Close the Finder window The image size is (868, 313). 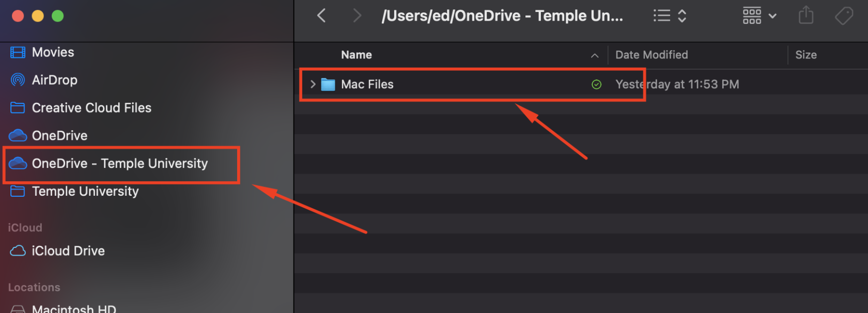pyautogui.click(x=18, y=16)
